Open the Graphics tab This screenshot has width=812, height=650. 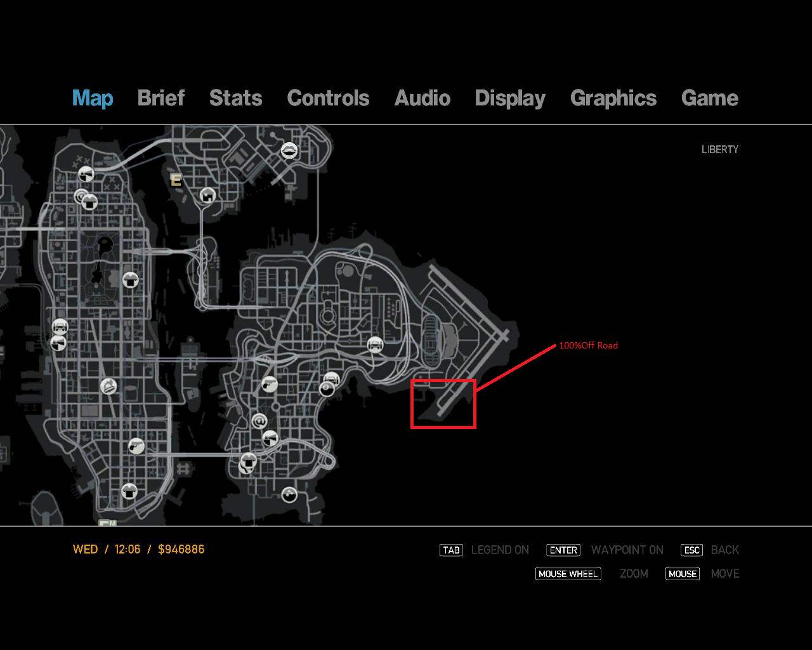pos(613,98)
